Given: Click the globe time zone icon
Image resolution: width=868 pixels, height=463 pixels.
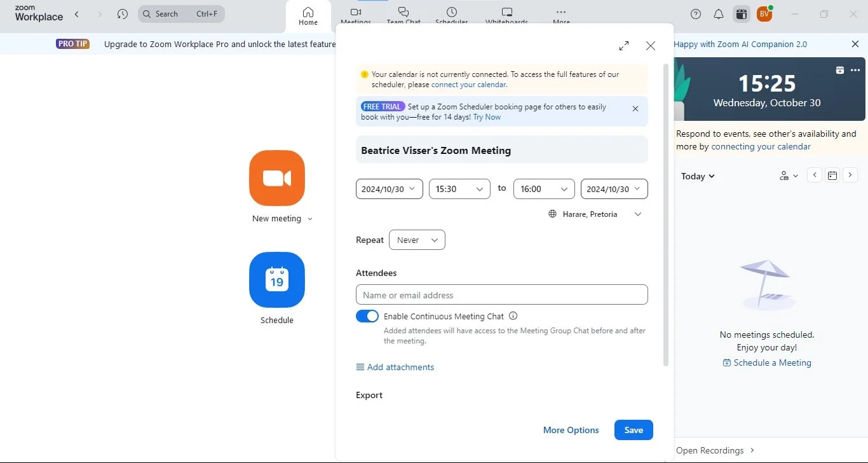Looking at the screenshot, I should click(x=553, y=214).
